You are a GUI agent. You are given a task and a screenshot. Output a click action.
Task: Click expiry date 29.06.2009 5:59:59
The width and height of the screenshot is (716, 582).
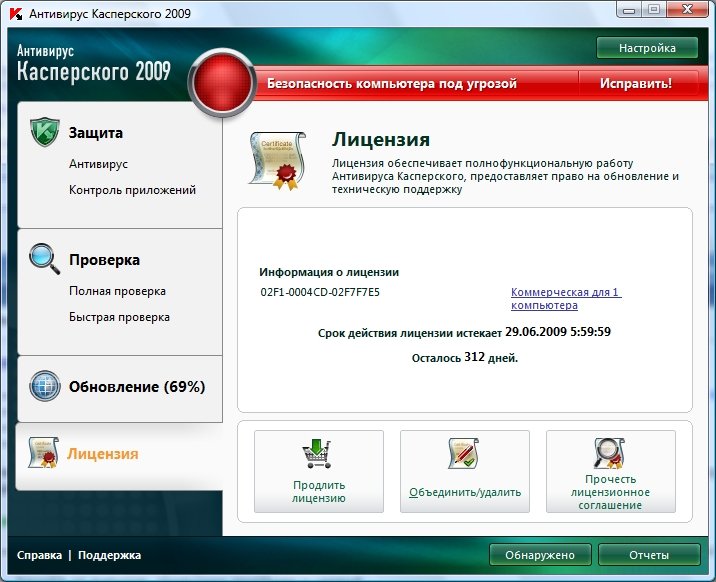[x=558, y=331]
